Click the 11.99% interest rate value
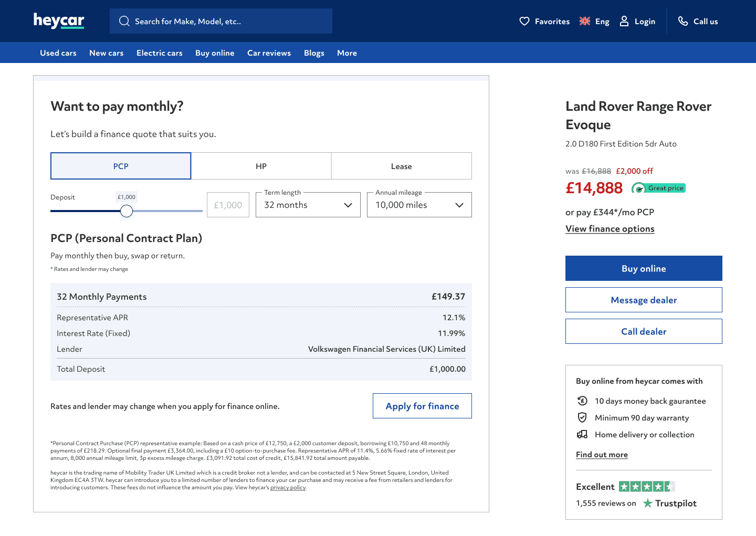Image resolution: width=756 pixels, height=536 pixels. tap(451, 333)
